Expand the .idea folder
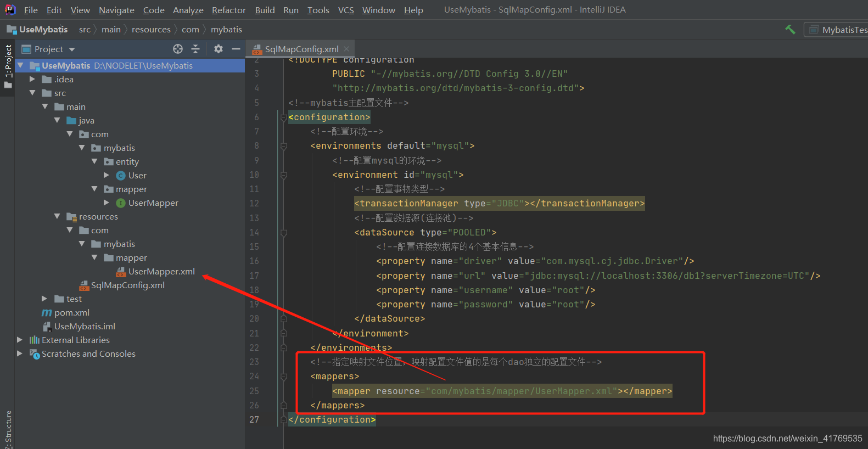Viewport: 868px width, 449px height. 32,79
